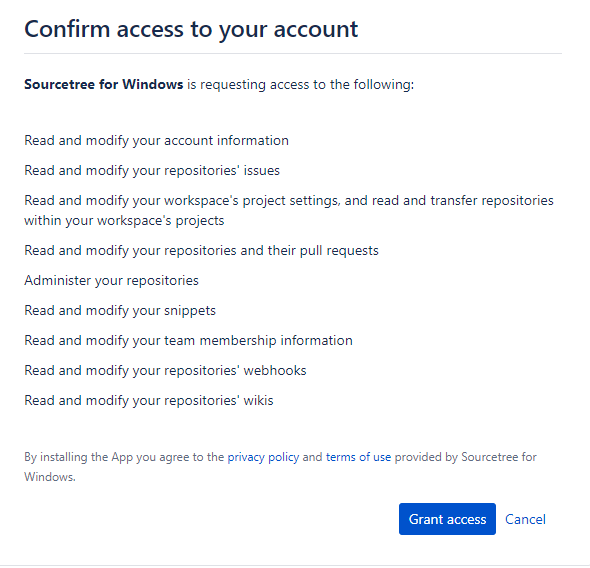Click the repositories' wikis permission line
590x568 pixels.
pos(149,401)
